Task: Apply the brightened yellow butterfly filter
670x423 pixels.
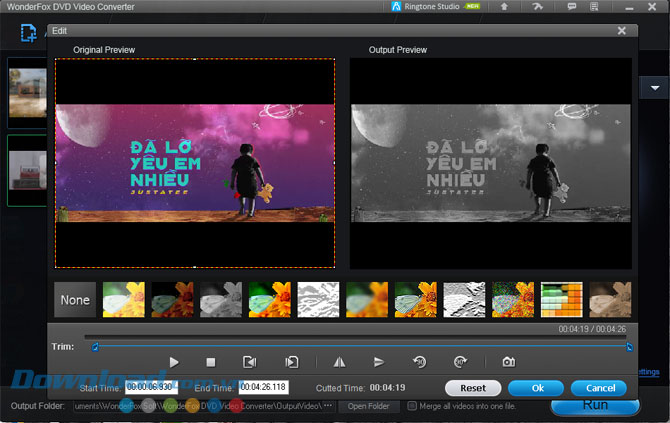Action: pos(123,300)
